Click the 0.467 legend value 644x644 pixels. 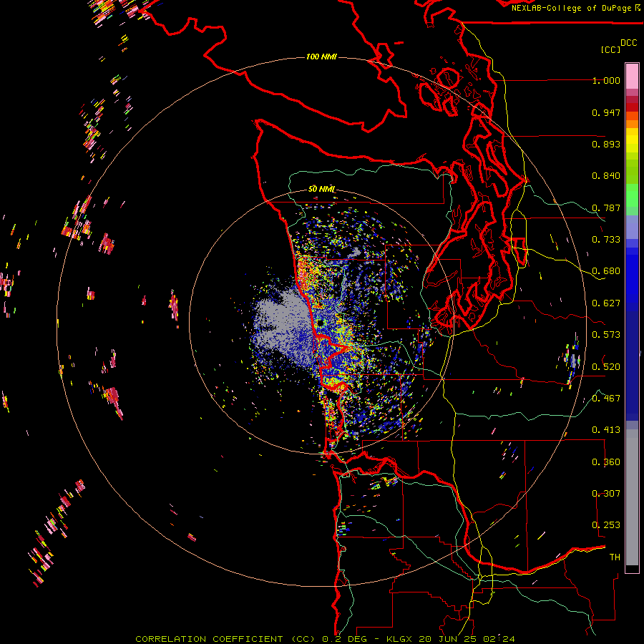(606, 399)
